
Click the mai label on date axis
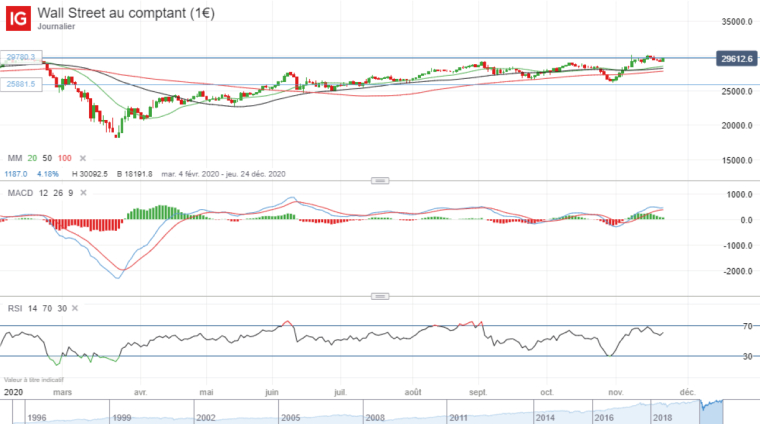[206, 392]
